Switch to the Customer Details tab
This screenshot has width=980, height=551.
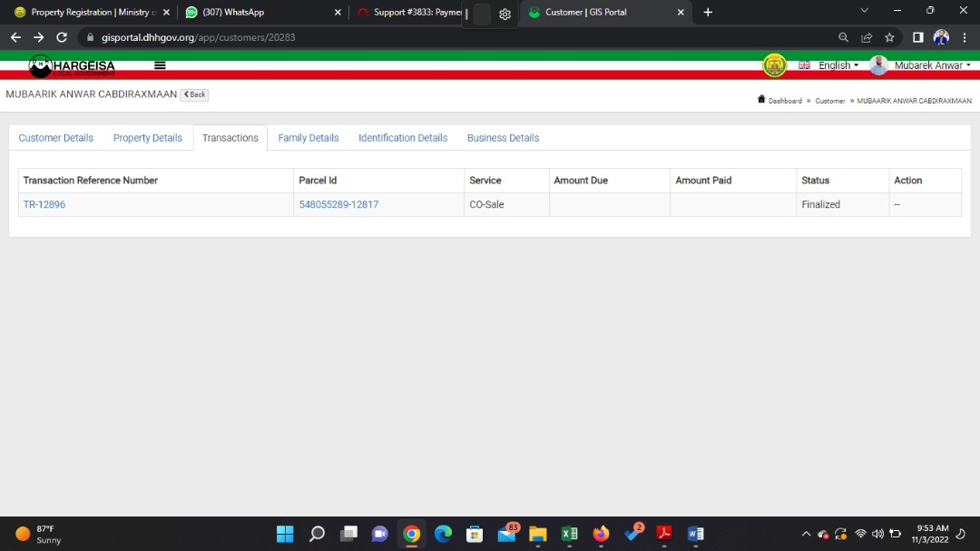tap(55, 138)
